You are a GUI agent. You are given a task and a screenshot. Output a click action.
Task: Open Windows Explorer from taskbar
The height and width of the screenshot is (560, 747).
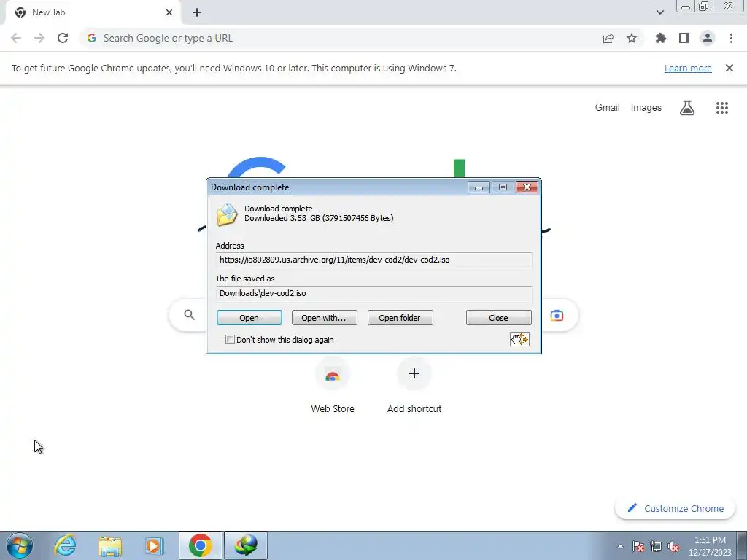[110, 546]
